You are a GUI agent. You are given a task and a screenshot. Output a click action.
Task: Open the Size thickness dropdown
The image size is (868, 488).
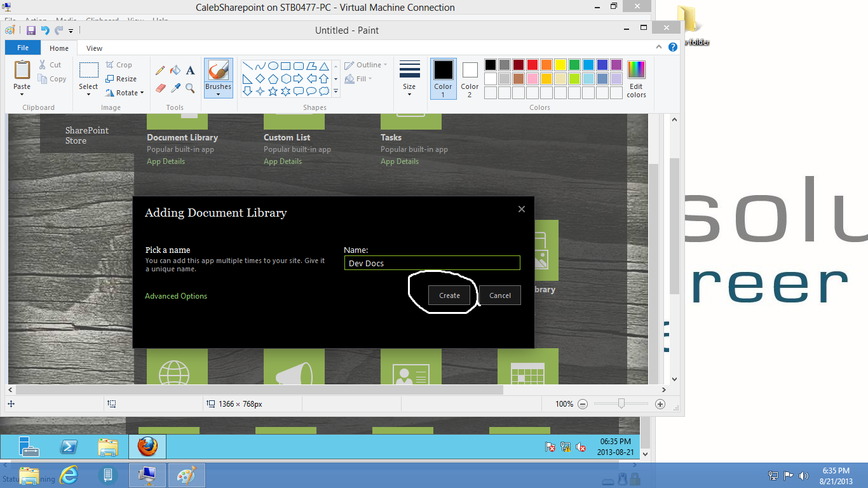409,79
